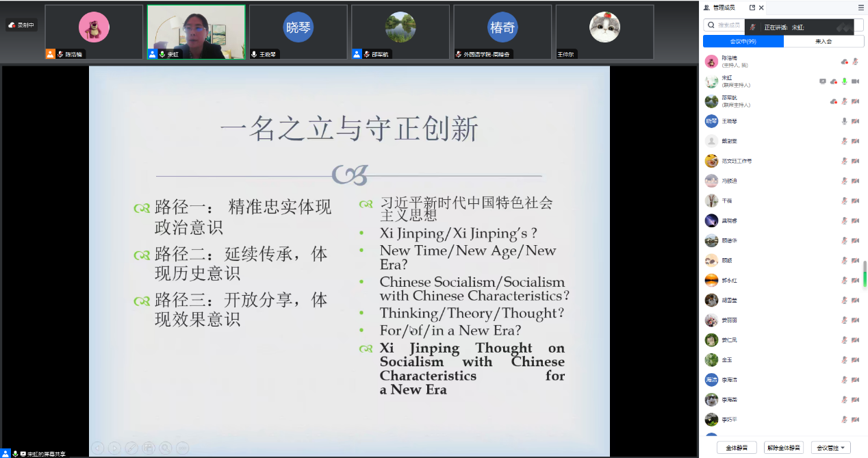Toggle 宋虹's green microphone in the member list
Screen dimensions: 868x458
[844, 81]
